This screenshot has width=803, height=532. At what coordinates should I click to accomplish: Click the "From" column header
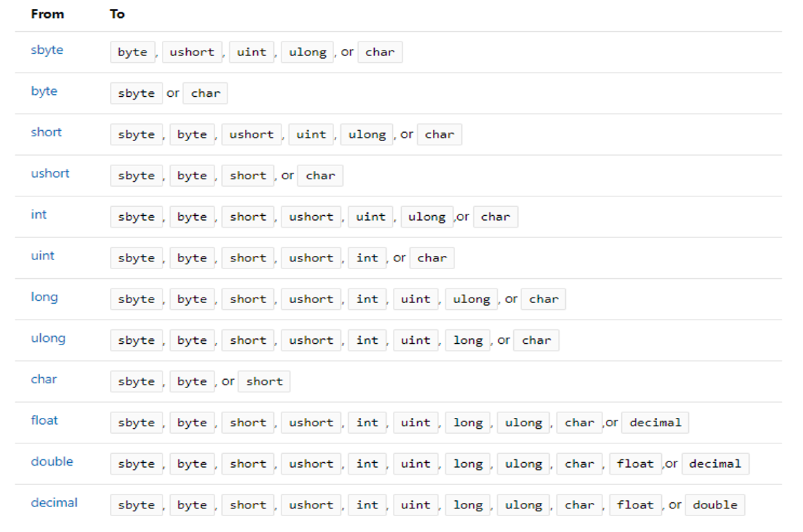click(47, 14)
